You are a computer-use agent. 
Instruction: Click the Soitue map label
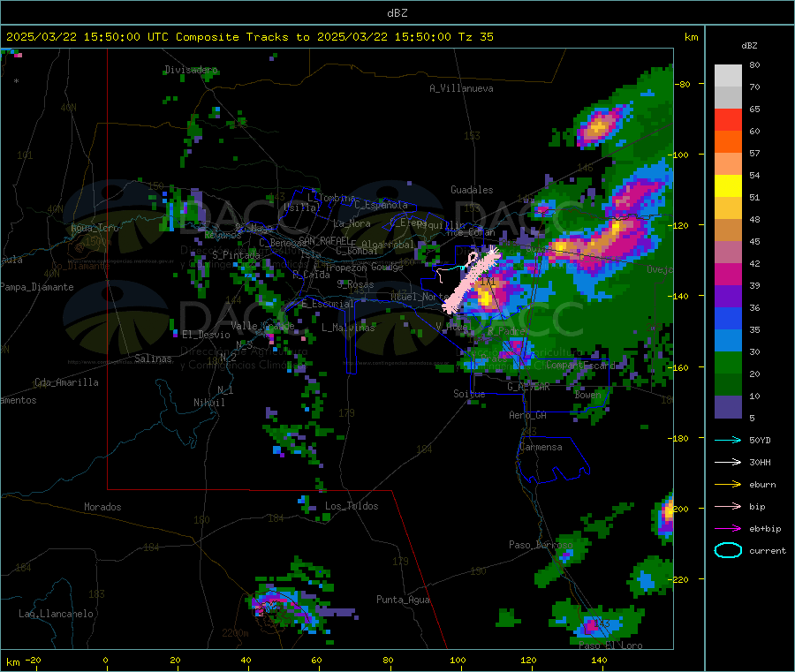click(469, 394)
